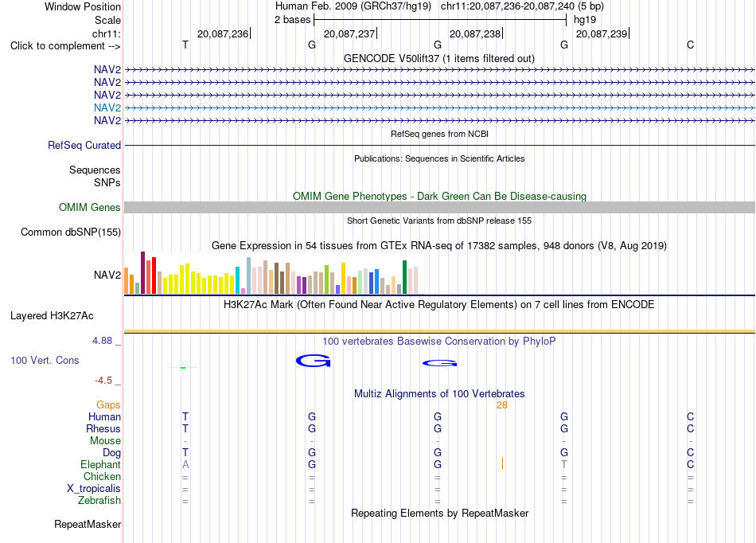Click the C base in the top sequence row
Image resolution: width=756 pixels, height=543 pixels.
pos(691,45)
